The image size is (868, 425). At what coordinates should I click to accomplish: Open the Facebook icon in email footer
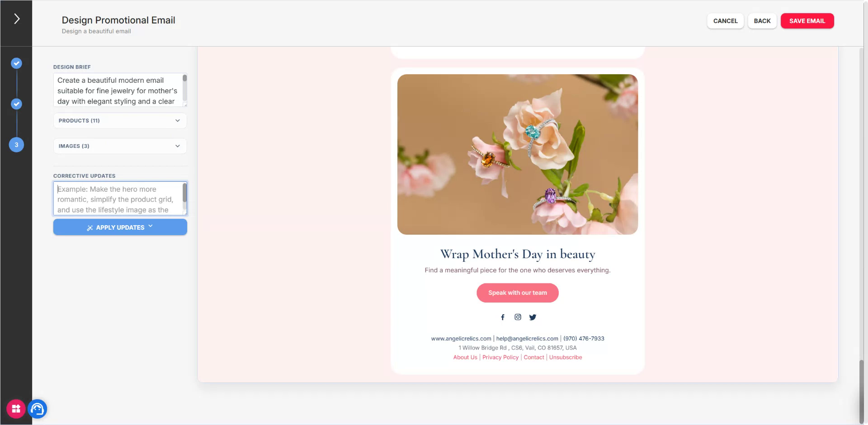503,317
